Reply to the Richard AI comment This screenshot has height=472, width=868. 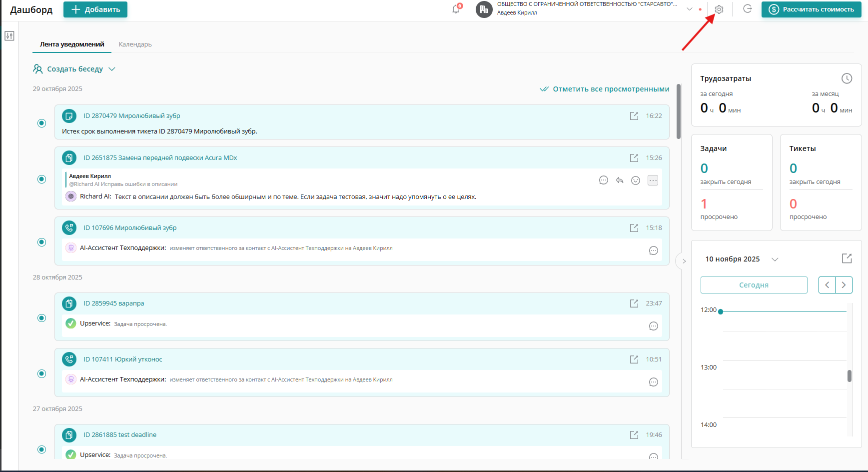coord(620,180)
